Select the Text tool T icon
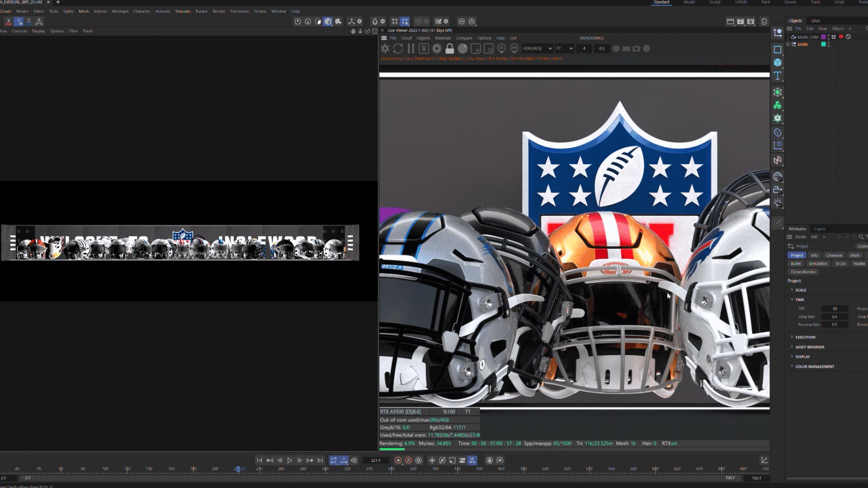The image size is (868, 488). pos(777,75)
